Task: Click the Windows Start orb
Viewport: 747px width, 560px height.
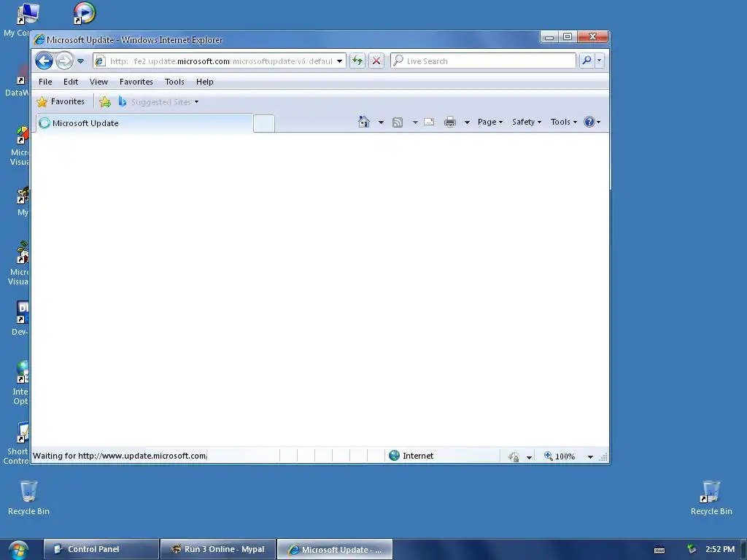Action: [x=18, y=550]
